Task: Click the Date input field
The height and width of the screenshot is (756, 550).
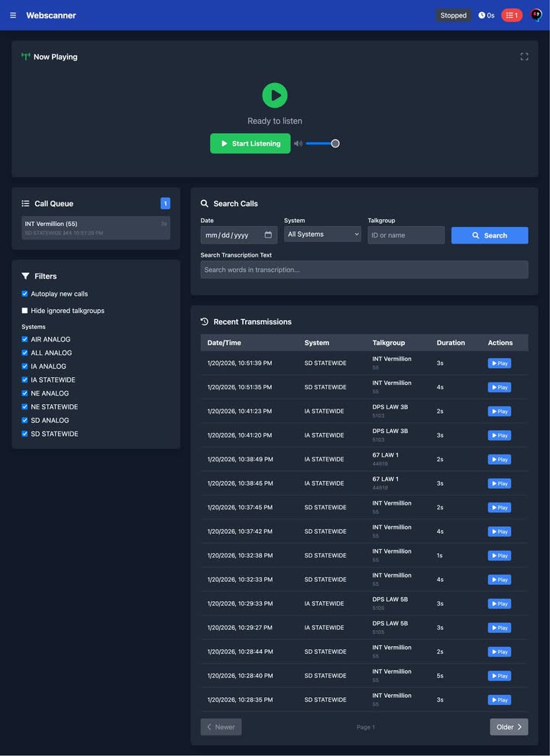Action: (239, 235)
